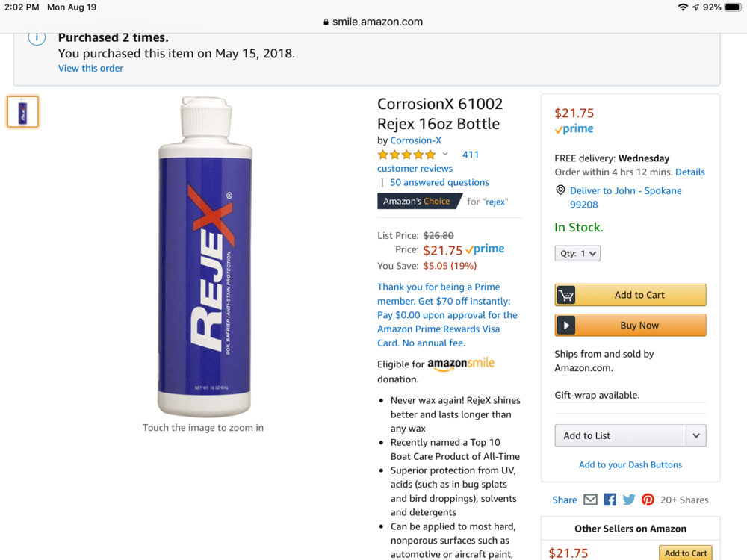Share the product via the Twitter icon
Screen dimensions: 747x560
[628, 499]
